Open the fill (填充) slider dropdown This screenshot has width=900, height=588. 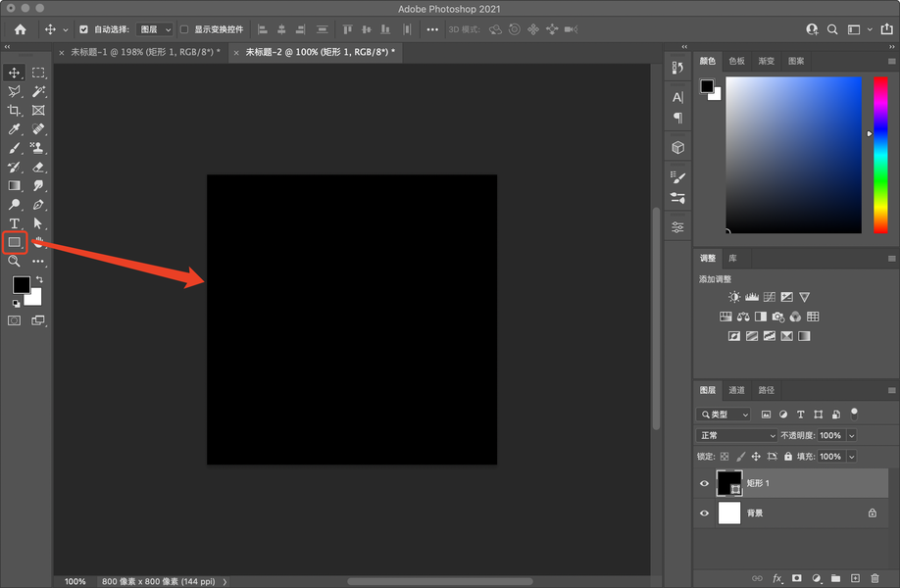[852, 457]
